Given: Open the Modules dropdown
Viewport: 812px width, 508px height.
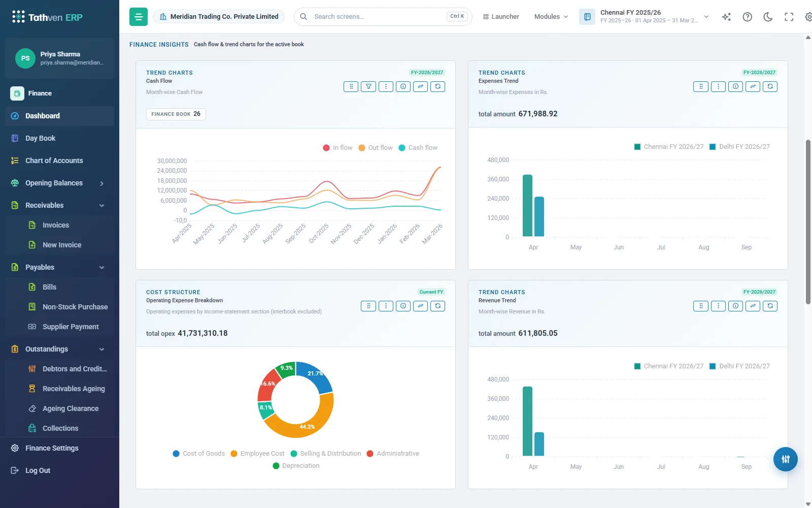Looking at the screenshot, I should pos(551,17).
